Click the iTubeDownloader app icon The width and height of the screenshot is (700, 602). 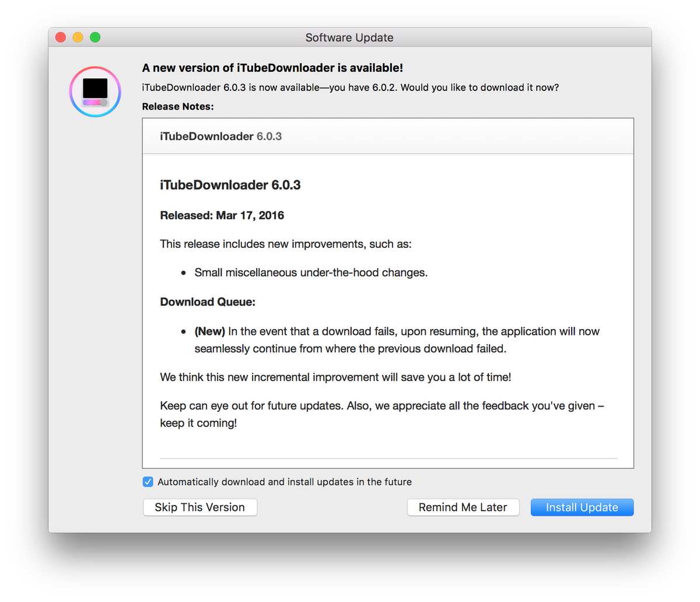[x=95, y=92]
